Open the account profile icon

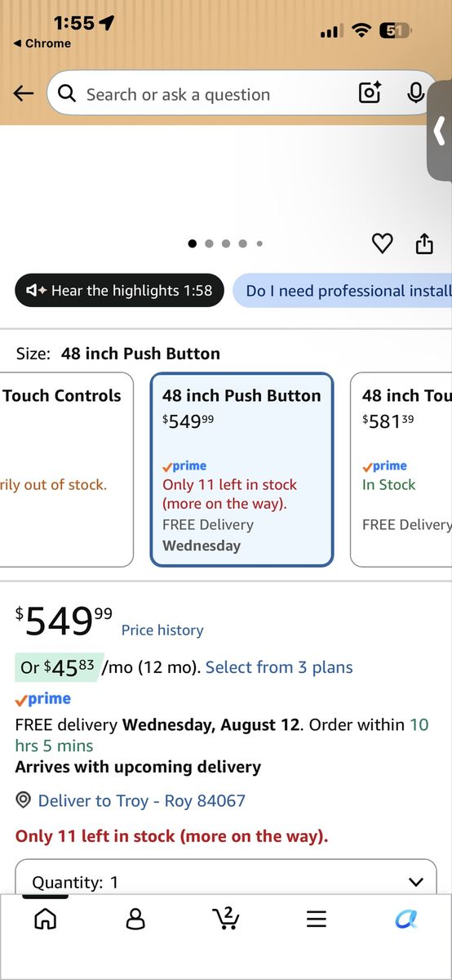(x=135, y=920)
